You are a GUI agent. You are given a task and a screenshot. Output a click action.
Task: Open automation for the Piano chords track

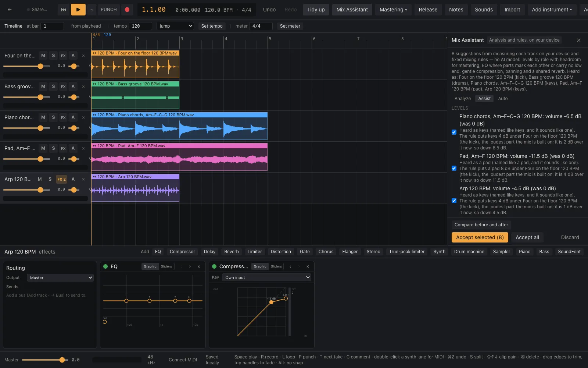(73, 117)
